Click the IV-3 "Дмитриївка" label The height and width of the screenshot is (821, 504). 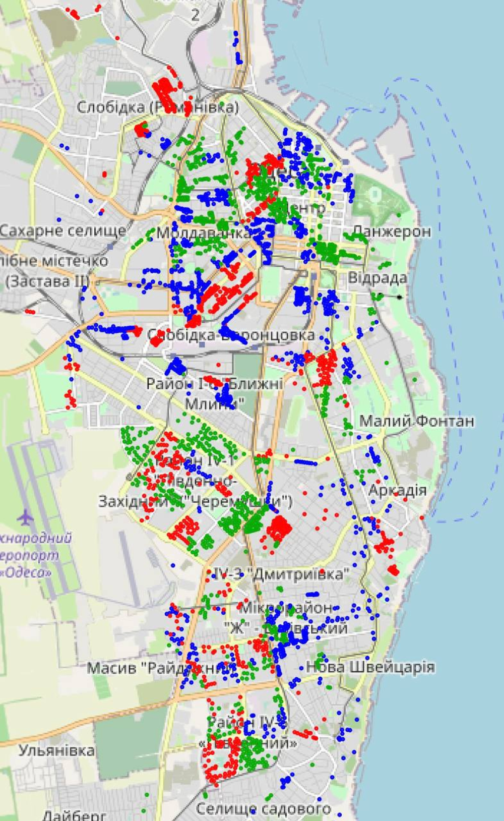point(281,574)
